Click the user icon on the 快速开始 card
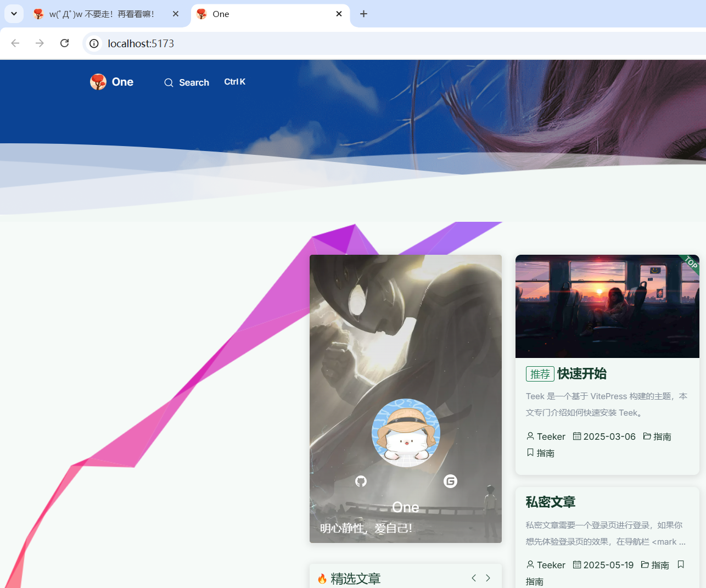Screen dimensions: 706x588 pos(530,436)
